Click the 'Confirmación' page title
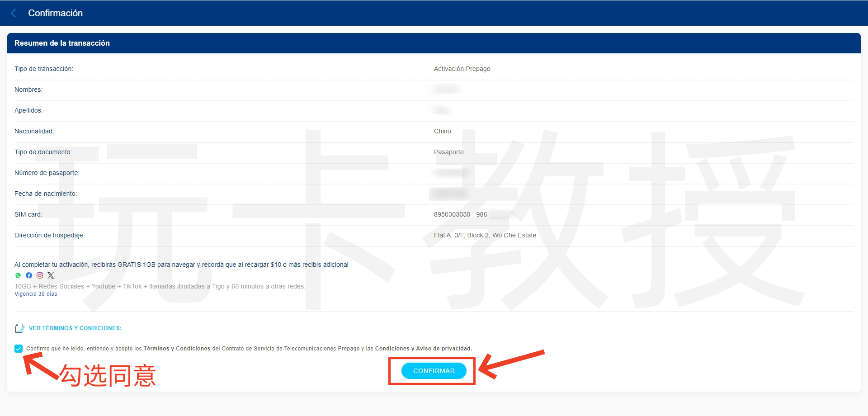868x416 pixels. (x=55, y=13)
